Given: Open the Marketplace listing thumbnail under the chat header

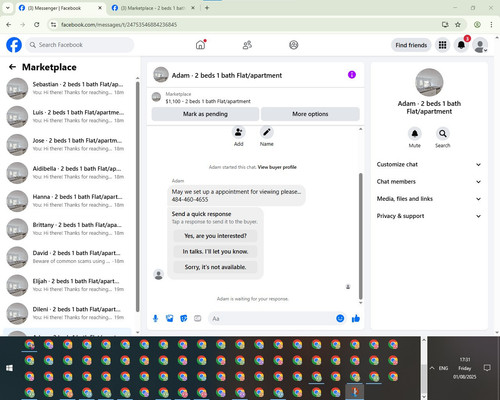Looking at the screenshot, I should tap(156, 97).
